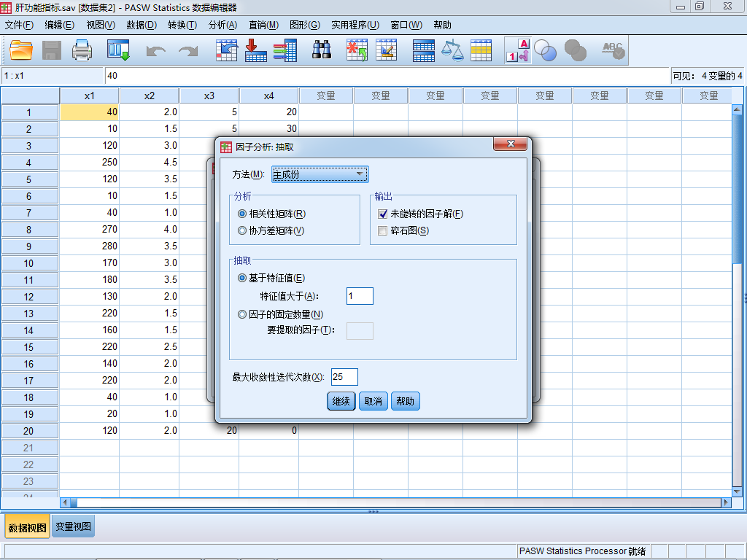The width and height of the screenshot is (747, 560).
Task: Switch to the 变量视图 tab
Action: pos(74,526)
